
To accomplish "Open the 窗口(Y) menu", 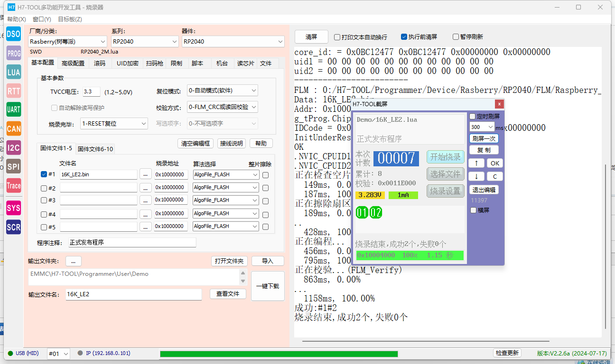I will 42,19.
